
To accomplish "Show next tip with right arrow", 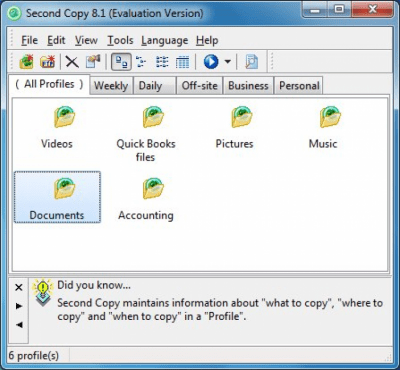I will pos(19,306).
